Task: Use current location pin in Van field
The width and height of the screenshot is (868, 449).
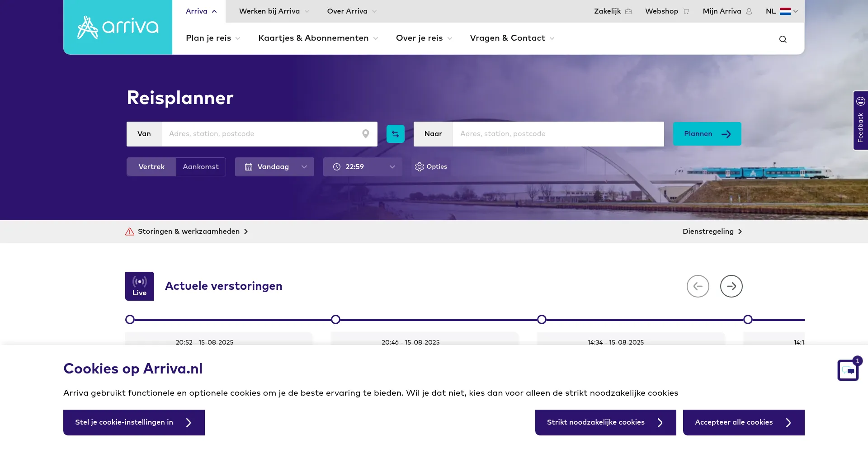Action: pos(366,134)
